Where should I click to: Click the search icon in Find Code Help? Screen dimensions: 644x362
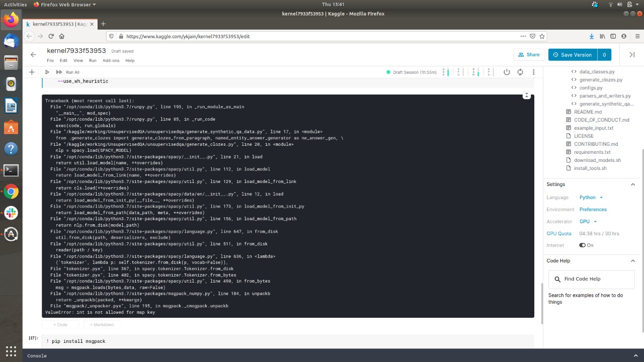tap(556, 279)
